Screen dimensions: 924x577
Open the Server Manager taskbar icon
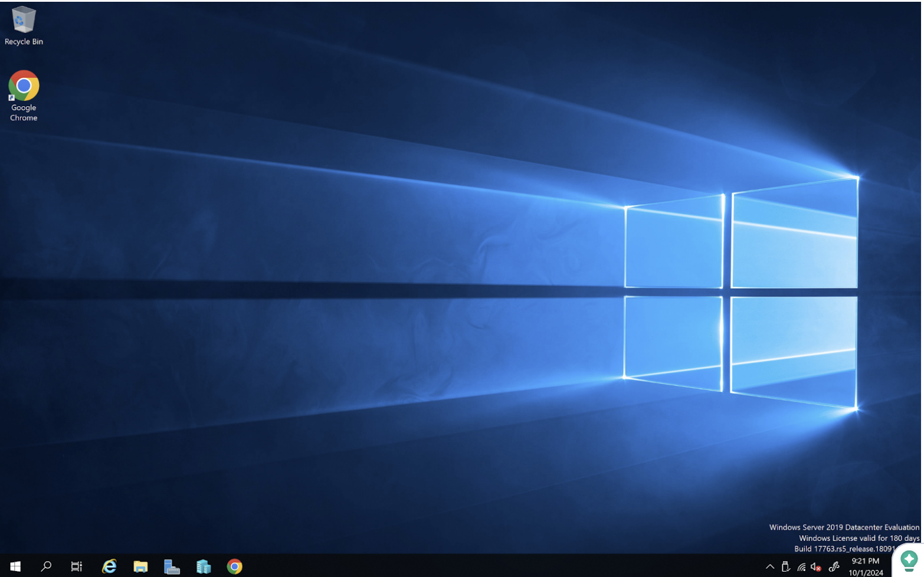(x=172, y=566)
